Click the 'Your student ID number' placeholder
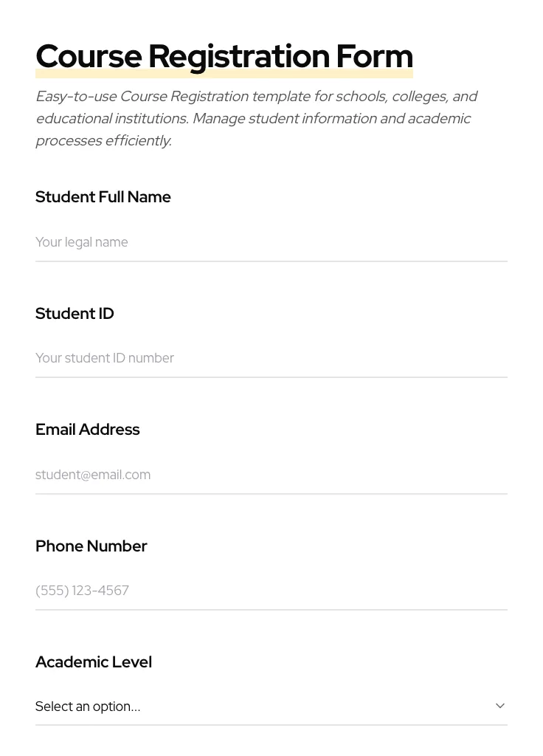The image size is (543, 756). point(105,358)
